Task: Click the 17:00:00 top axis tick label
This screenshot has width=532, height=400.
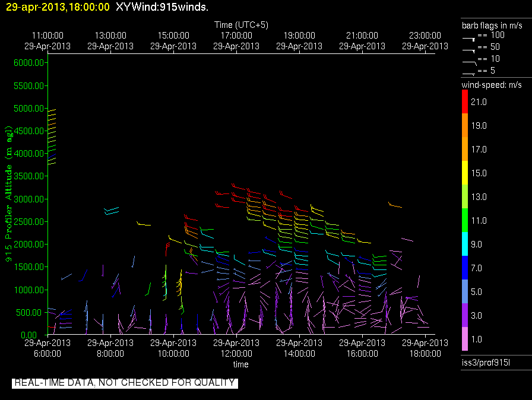Action: pyautogui.click(x=236, y=36)
